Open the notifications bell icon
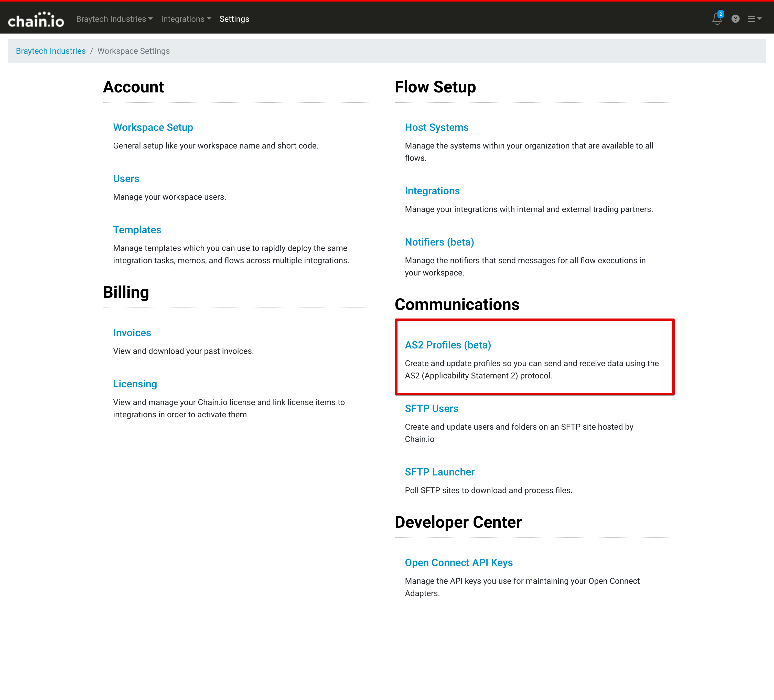This screenshot has height=700, width=774. point(717,18)
